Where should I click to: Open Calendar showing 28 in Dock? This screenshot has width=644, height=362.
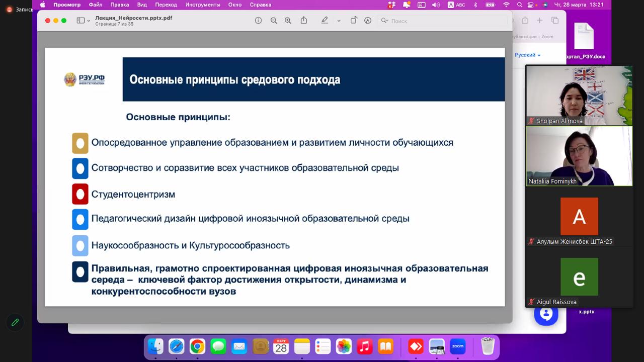tap(281, 346)
